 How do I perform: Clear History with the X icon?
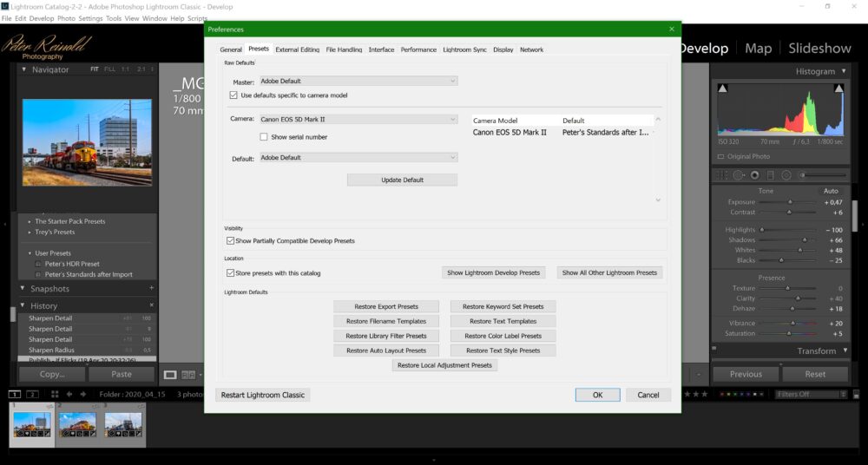(x=151, y=305)
